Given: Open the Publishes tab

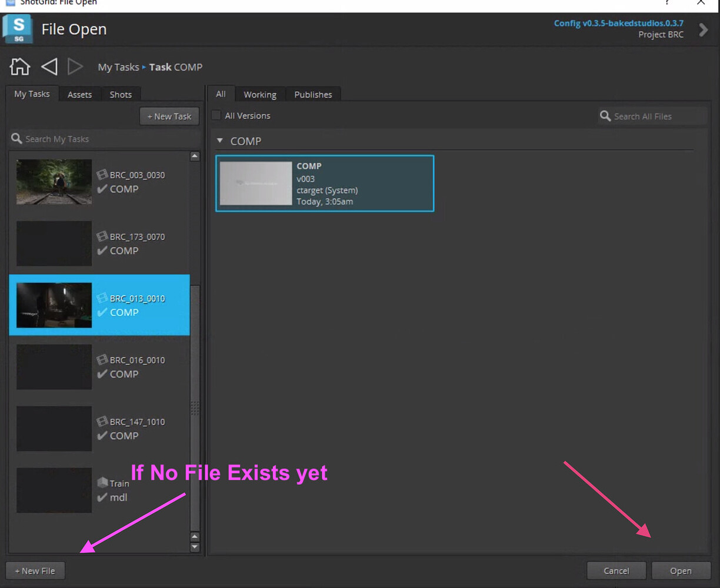Looking at the screenshot, I should coord(313,94).
